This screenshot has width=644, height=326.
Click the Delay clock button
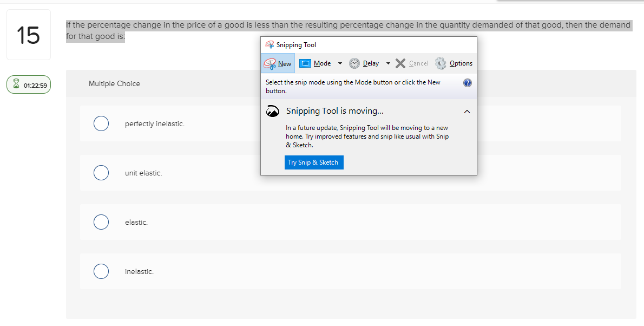[364, 63]
